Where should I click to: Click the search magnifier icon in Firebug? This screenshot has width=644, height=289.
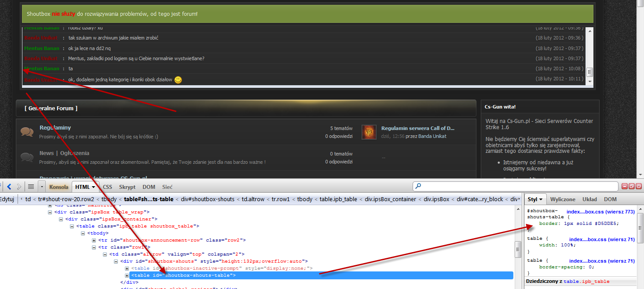coord(417,186)
